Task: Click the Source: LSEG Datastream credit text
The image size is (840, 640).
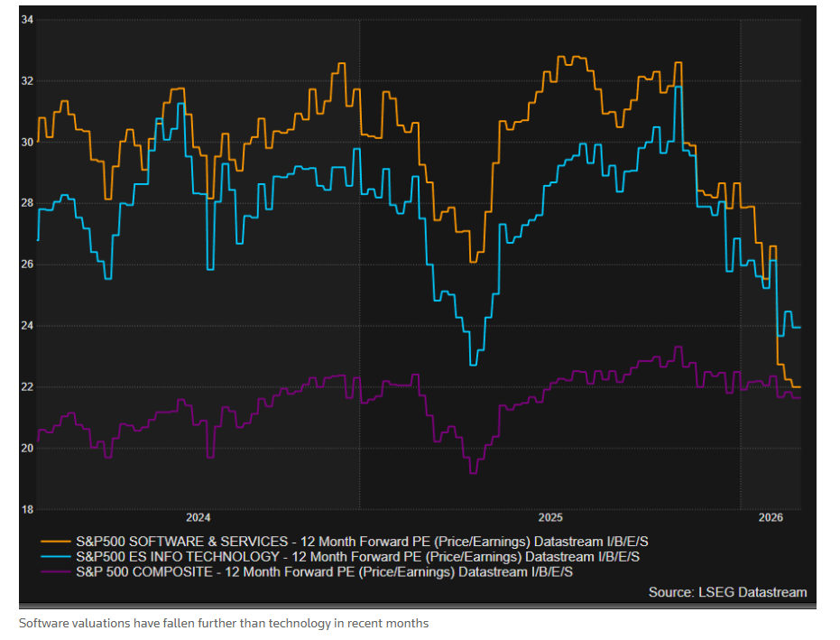Action: (727, 592)
